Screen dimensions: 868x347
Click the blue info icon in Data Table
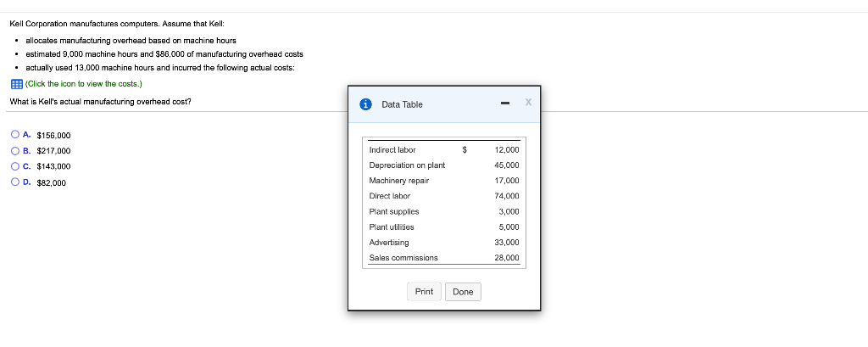pos(365,104)
